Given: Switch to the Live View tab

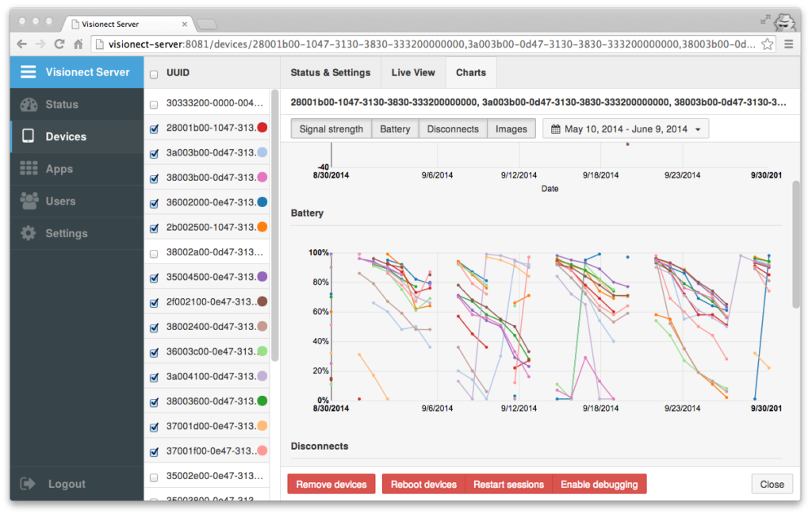Looking at the screenshot, I should [x=412, y=72].
